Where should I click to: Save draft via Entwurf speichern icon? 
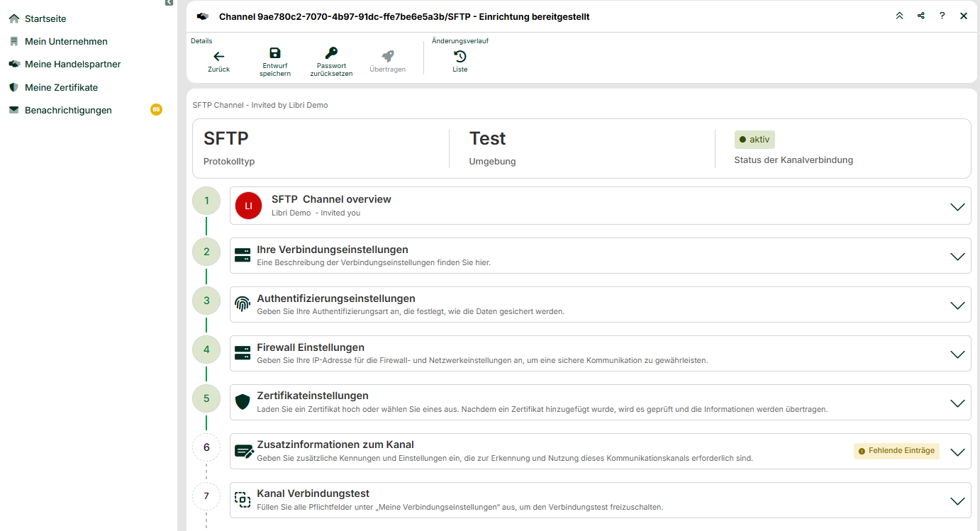point(275,53)
